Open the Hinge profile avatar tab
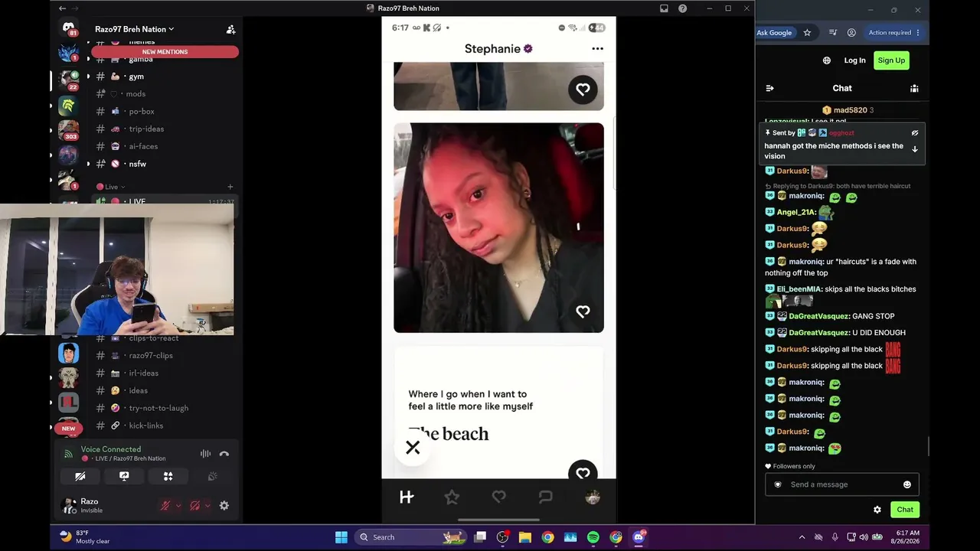980x551 pixels. 593,497
